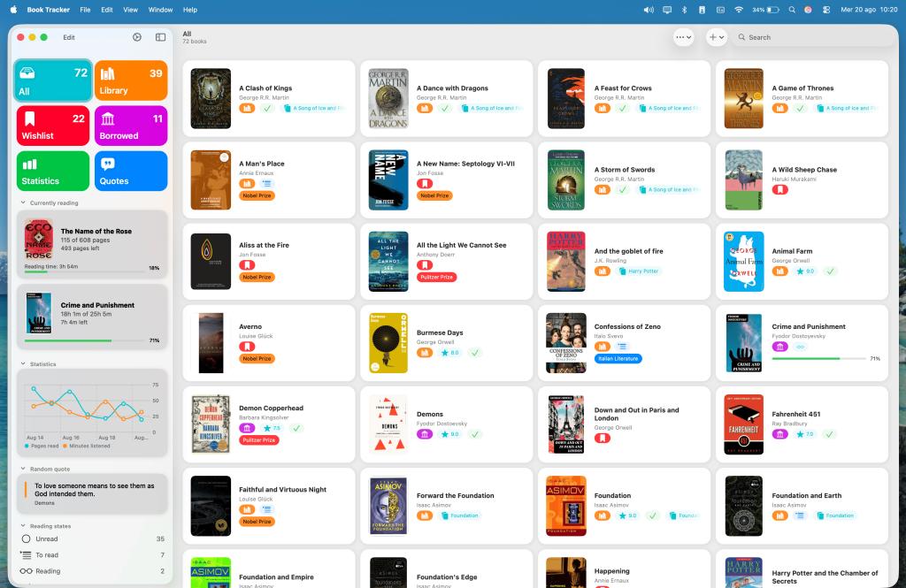
Task: Open the Window menu
Action: (x=160, y=10)
